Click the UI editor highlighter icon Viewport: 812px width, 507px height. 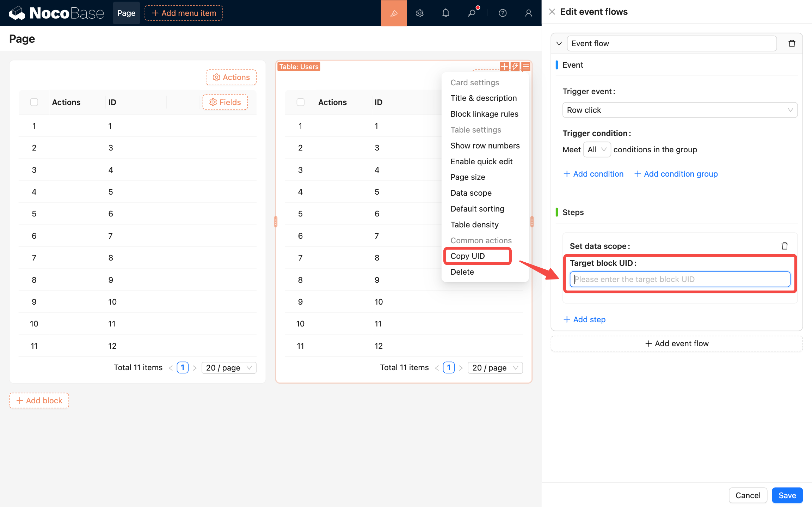coord(394,13)
